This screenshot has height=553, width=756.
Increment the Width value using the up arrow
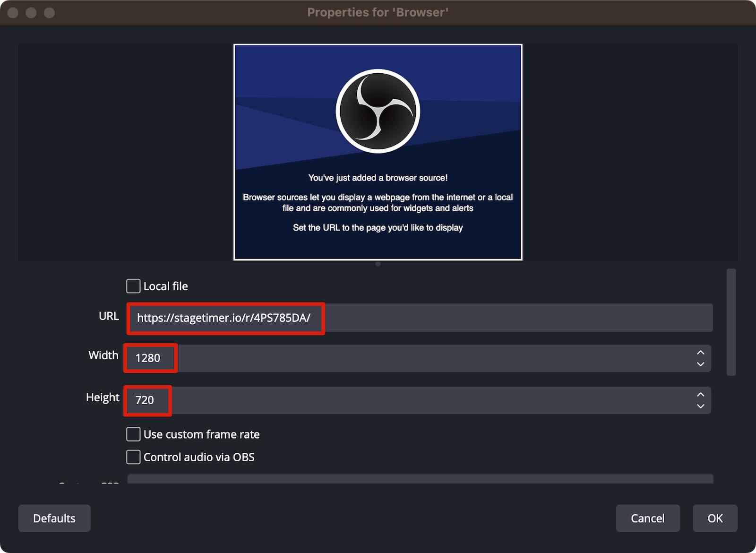tap(701, 352)
